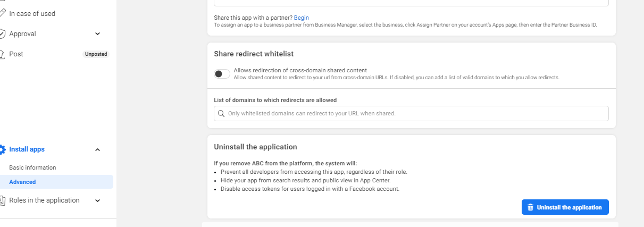Image resolution: width=644 pixels, height=227 pixels.
Task: Expand the Approval section chevron
Action: coord(97,34)
